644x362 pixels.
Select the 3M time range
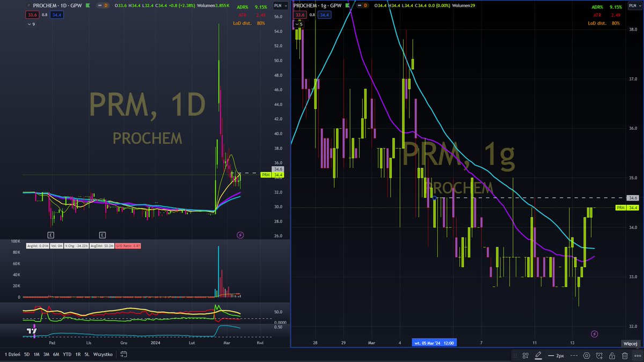[x=46, y=354]
